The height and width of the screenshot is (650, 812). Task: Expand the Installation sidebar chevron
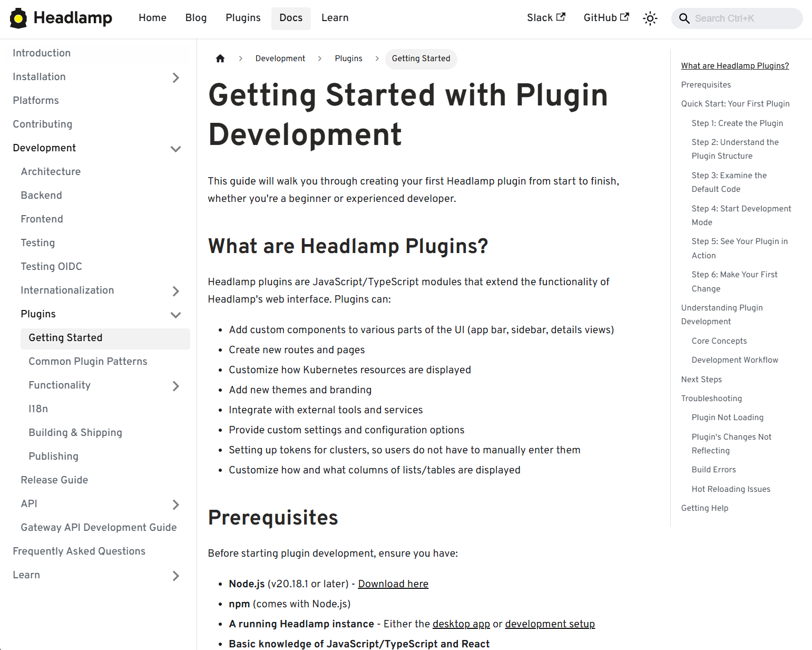(176, 77)
